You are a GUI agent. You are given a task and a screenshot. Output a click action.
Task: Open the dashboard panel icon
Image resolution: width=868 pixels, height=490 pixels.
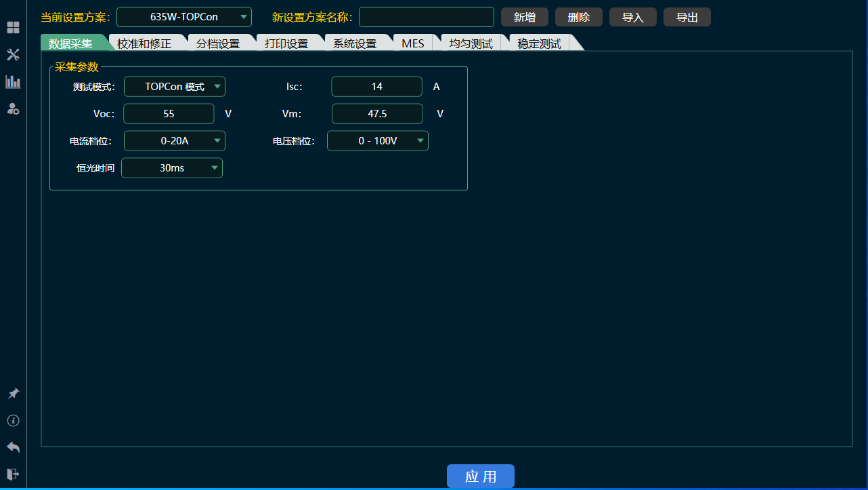tap(13, 27)
